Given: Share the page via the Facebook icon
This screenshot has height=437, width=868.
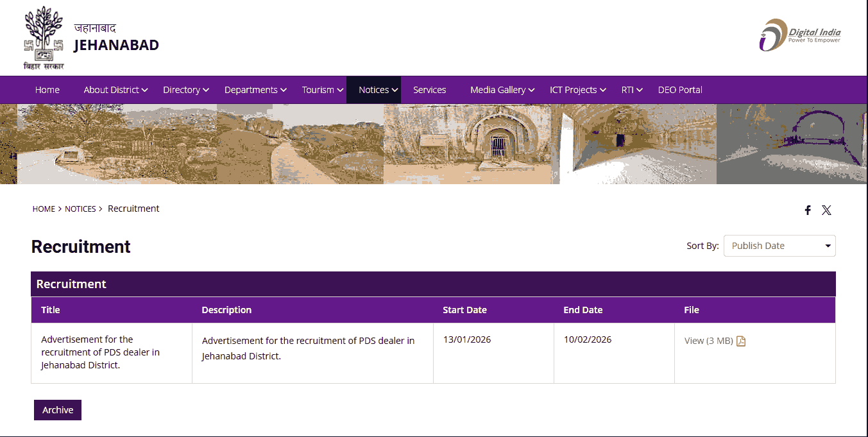Looking at the screenshot, I should (807, 210).
